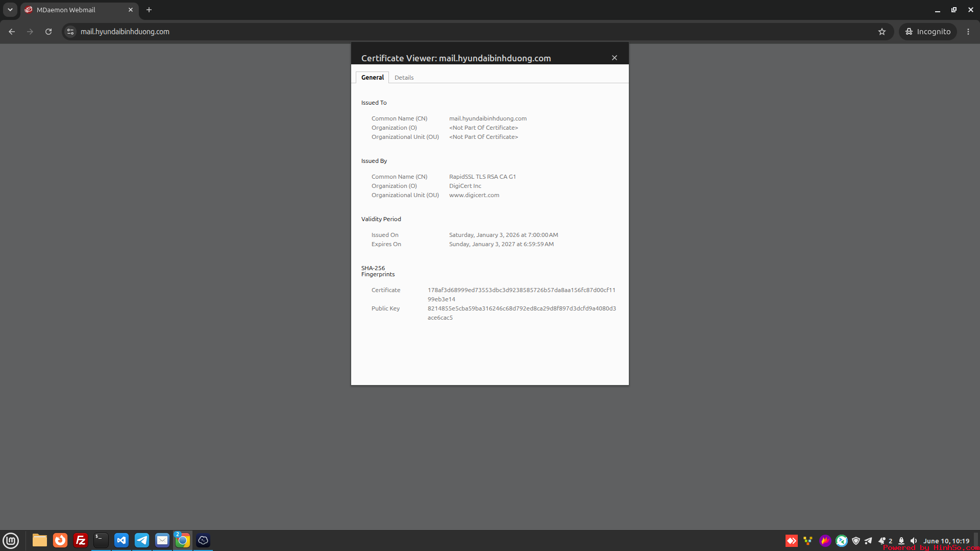Image resolution: width=980 pixels, height=551 pixels.
Task: Open FileZilla from the taskbar
Action: [x=81, y=540]
